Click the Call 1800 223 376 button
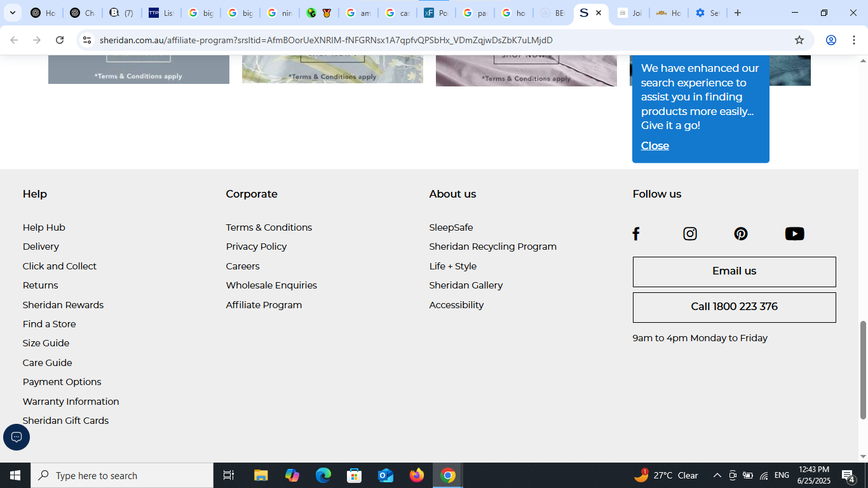 734,307
